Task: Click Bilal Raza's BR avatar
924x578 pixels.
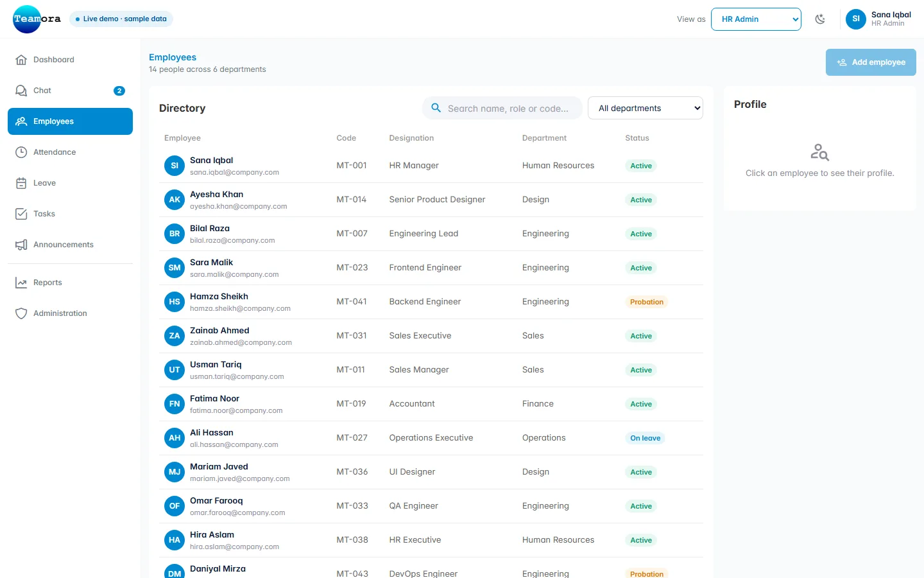Action: pyautogui.click(x=175, y=234)
